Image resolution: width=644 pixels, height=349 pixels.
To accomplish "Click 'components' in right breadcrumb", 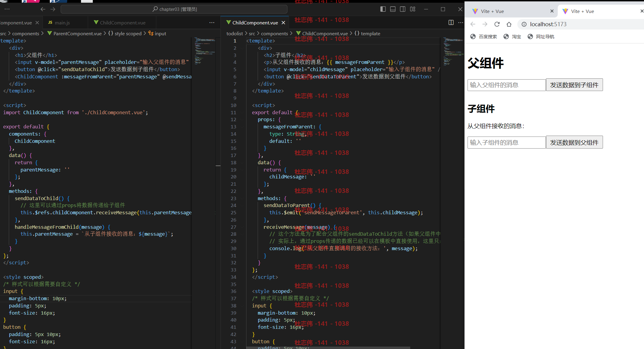I will pos(274,33).
